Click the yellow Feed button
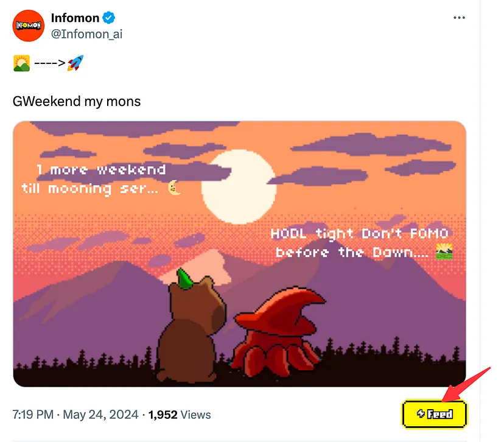Screen dimensions: 504x442 434,414
